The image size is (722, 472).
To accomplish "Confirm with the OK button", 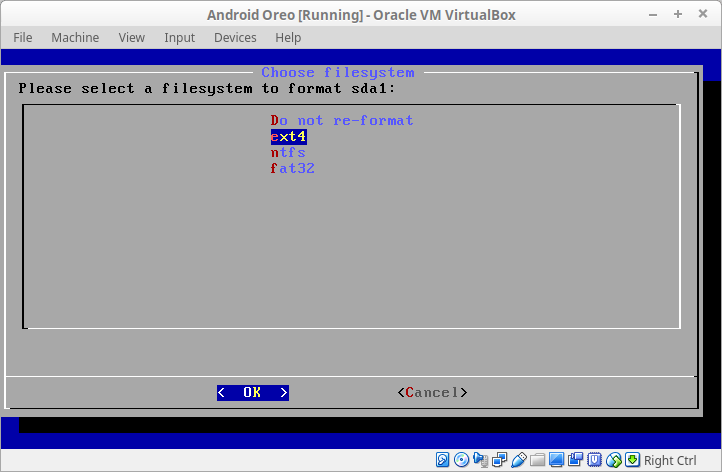I will [x=253, y=393].
